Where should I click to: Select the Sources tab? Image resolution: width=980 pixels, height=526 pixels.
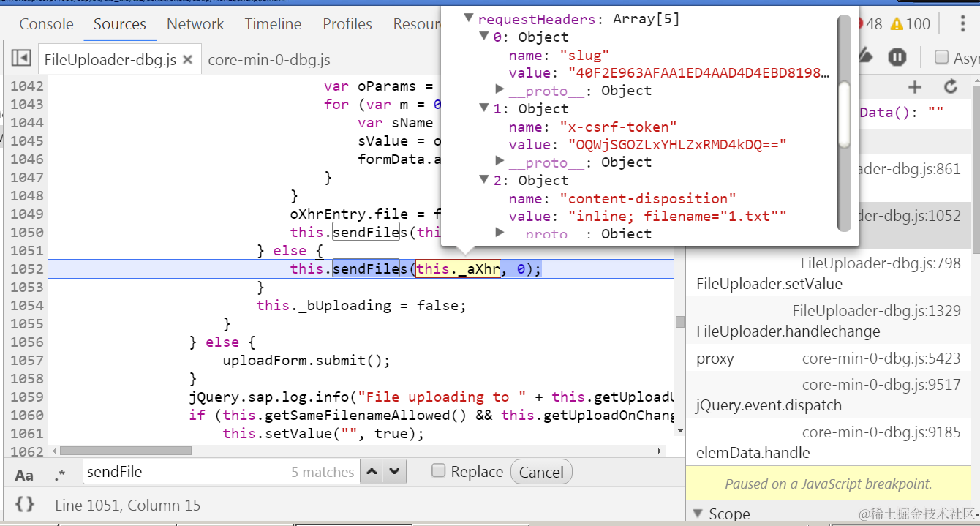tap(120, 23)
